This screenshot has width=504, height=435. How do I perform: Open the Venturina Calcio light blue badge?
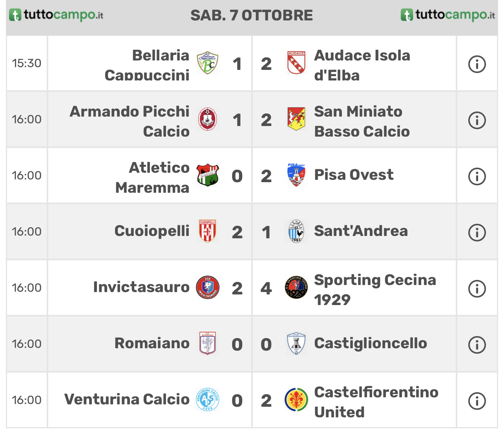[x=207, y=400]
